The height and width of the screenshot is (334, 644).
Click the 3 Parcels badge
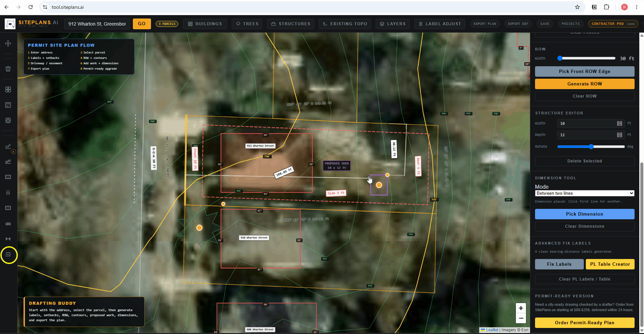coord(167,24)
